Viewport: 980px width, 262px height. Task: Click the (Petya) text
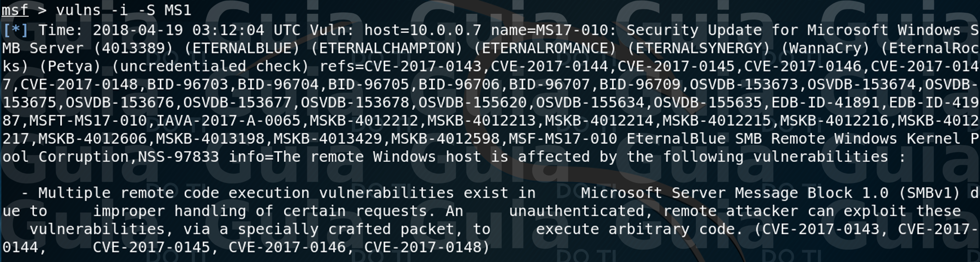coord(70,67)
